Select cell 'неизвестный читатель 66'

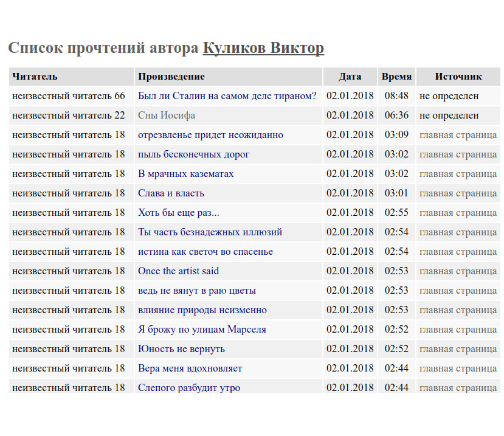click(x=71, y=96)
